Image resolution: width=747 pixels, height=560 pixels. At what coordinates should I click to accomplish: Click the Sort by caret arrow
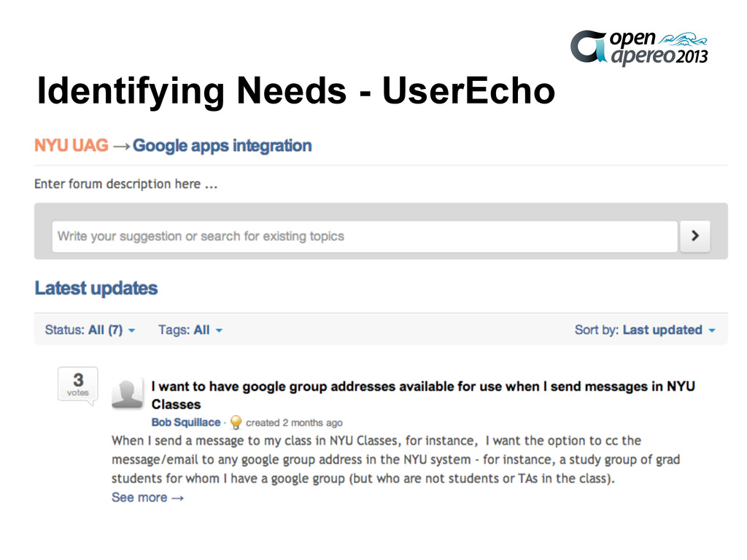[712, 330]
